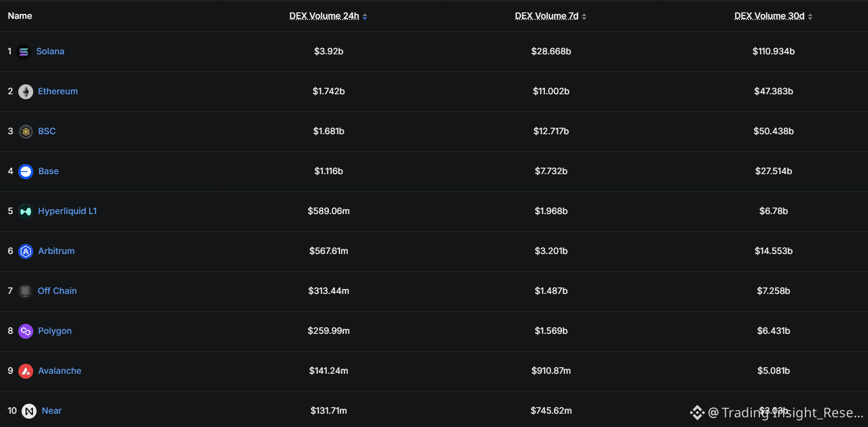
Task: Click the Ethereum diamond logo icon
Action: point(25,91)
